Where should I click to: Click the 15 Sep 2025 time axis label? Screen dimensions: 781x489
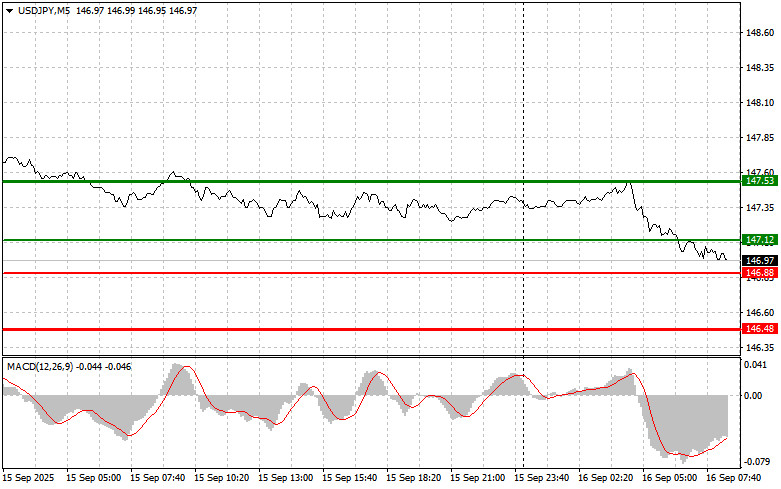tap(32, 478)
